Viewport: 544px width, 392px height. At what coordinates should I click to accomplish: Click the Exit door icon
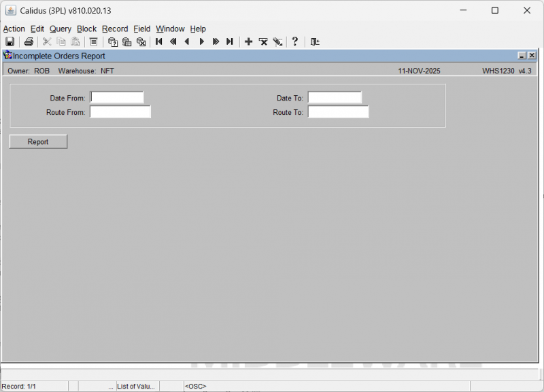315,42
